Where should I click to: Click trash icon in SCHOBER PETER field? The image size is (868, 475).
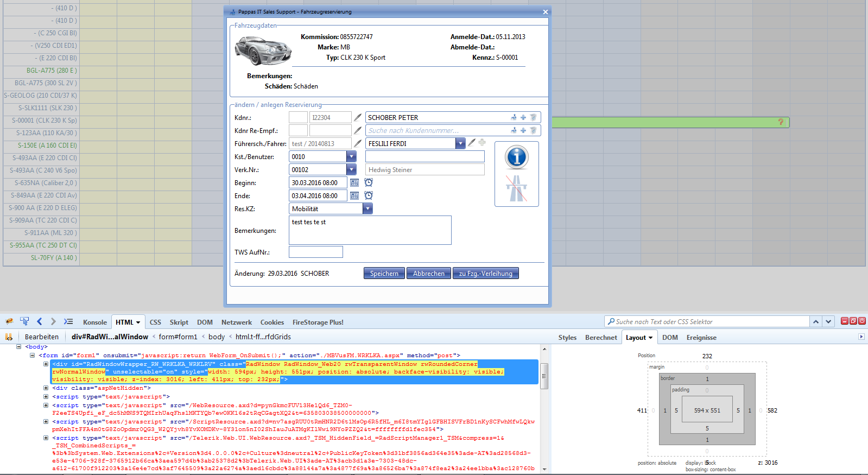(x=533, y=117)
